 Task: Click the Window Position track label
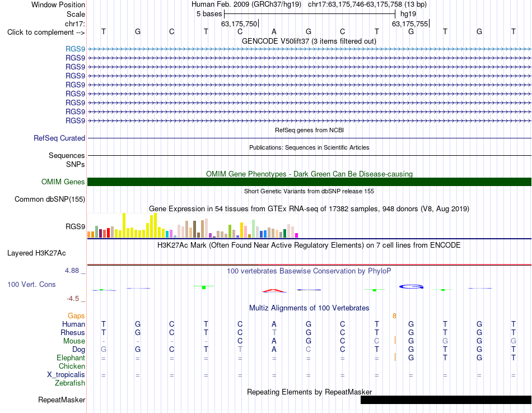click(58, 4)
